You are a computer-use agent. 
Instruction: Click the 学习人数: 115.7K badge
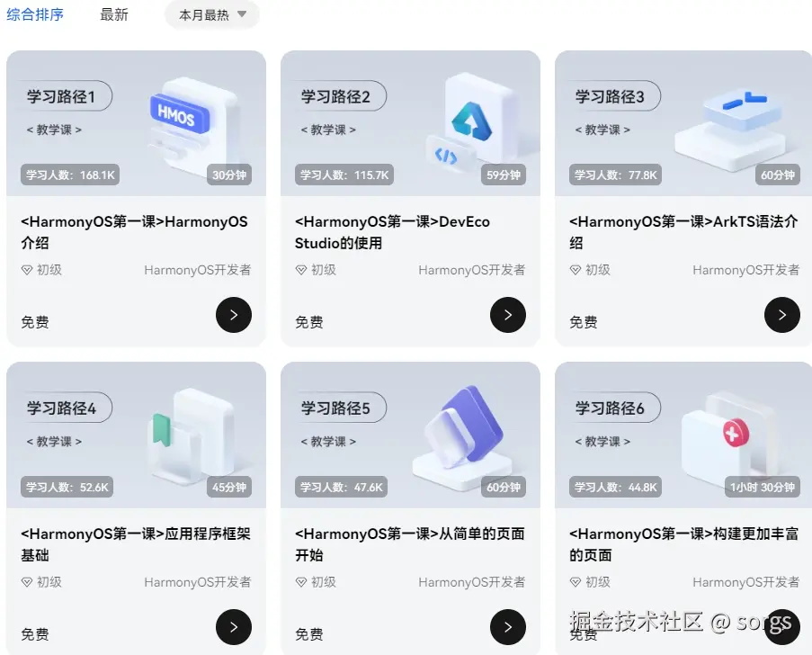pos(344,175)
